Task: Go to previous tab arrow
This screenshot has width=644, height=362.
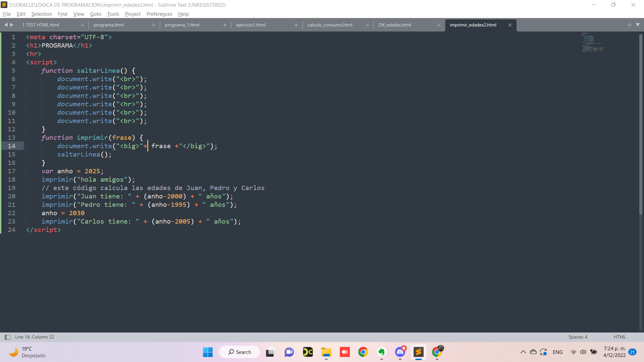Action: pyautogui.click(x=6, y=25)
